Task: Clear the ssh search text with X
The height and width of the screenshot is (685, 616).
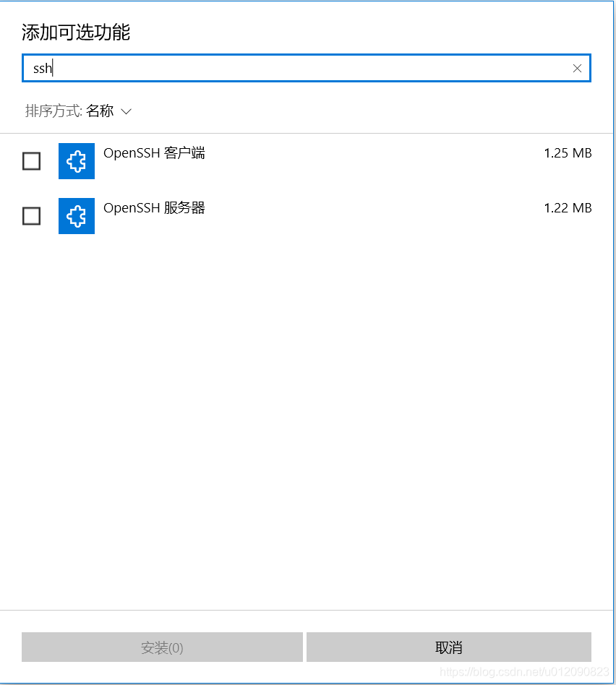Action: click(x=577, y=68)
